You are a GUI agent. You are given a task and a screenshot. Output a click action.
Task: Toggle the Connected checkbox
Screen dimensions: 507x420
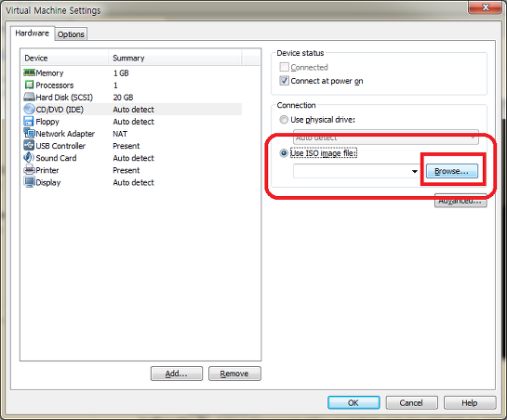[285, 67]
